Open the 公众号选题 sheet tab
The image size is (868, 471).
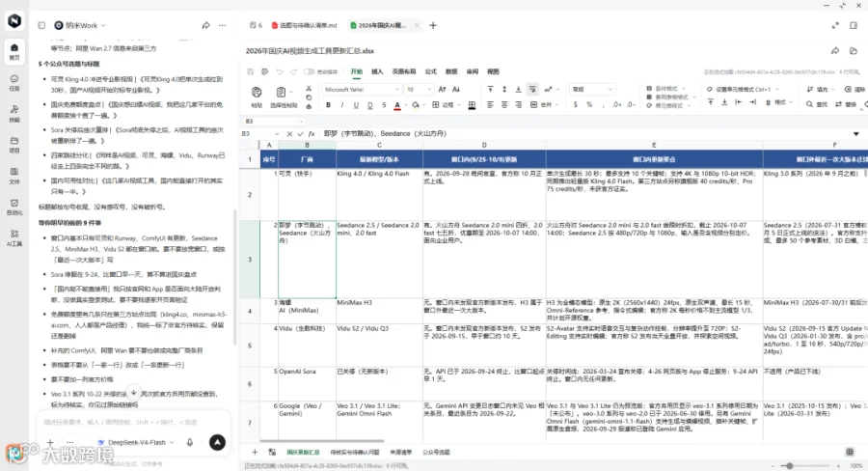point(436,452)
